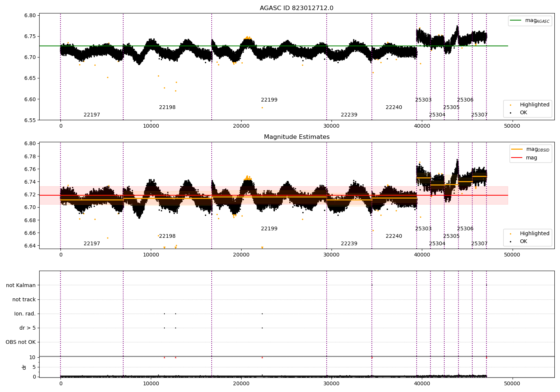Click the 10000 x-axis tick under the middle plot
The image size is (560, 392).
click(151, 255)
